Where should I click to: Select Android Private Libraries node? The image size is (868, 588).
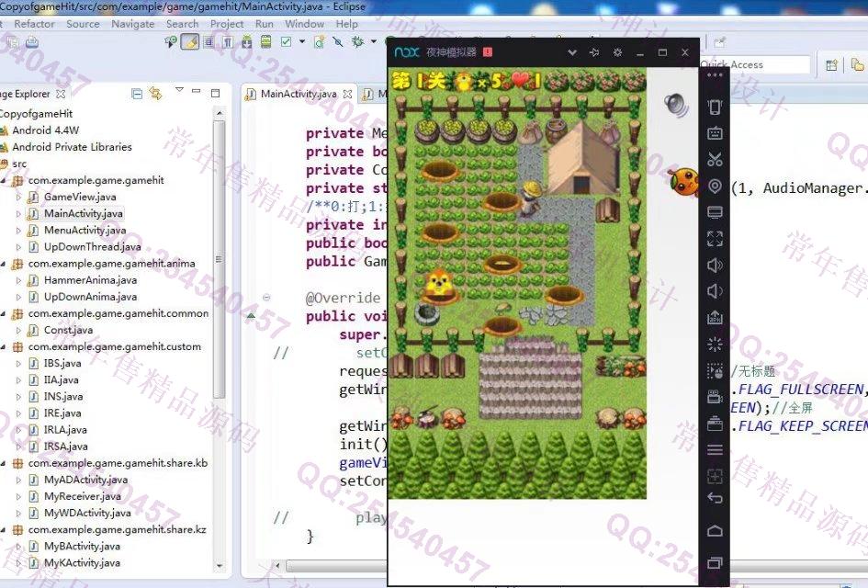tap(72, 147)
